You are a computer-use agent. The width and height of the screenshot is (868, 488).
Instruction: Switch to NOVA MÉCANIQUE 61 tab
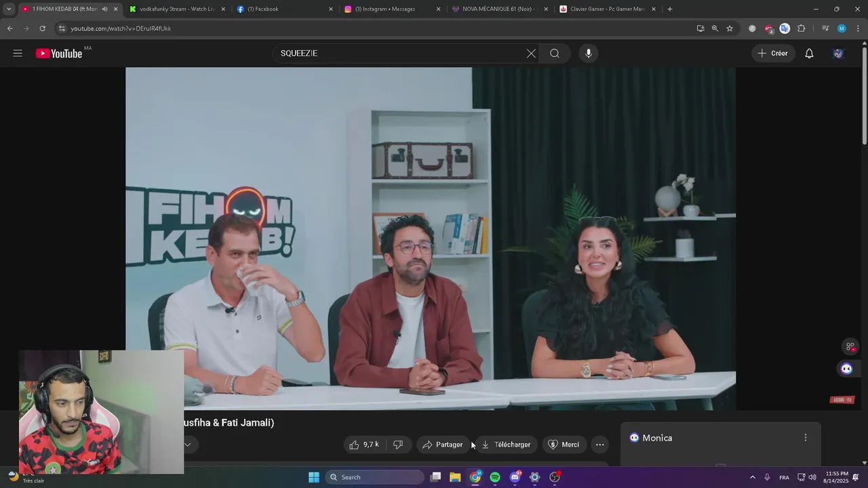point(500,9)
